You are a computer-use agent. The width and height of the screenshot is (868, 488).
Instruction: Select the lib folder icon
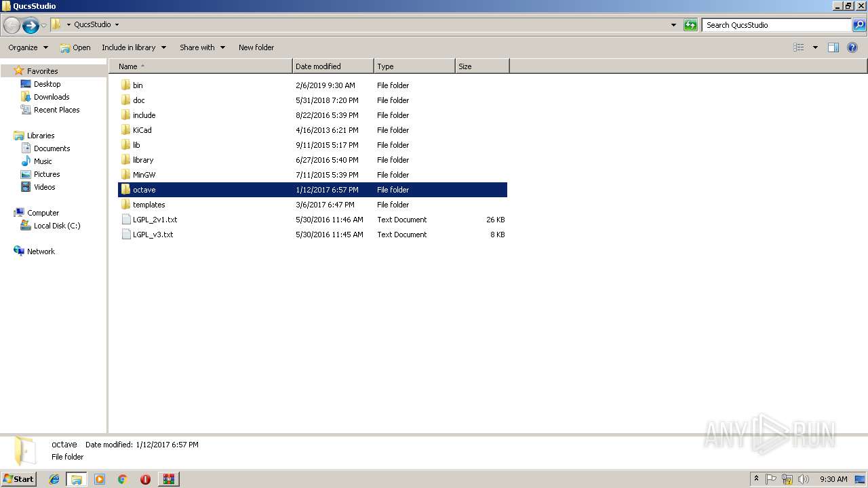(x=125, y=145)
